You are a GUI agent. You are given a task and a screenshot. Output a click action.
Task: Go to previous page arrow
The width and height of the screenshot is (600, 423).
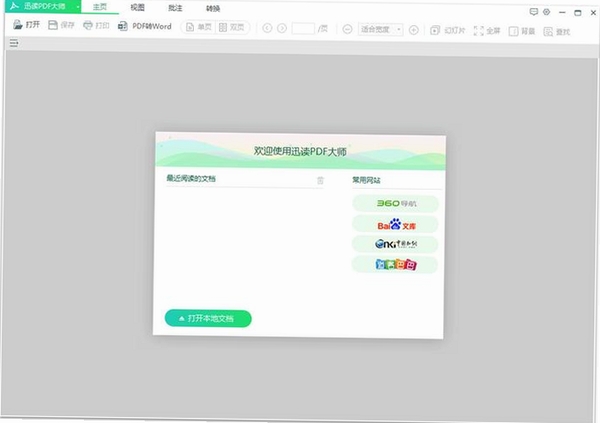coord(267,28)
